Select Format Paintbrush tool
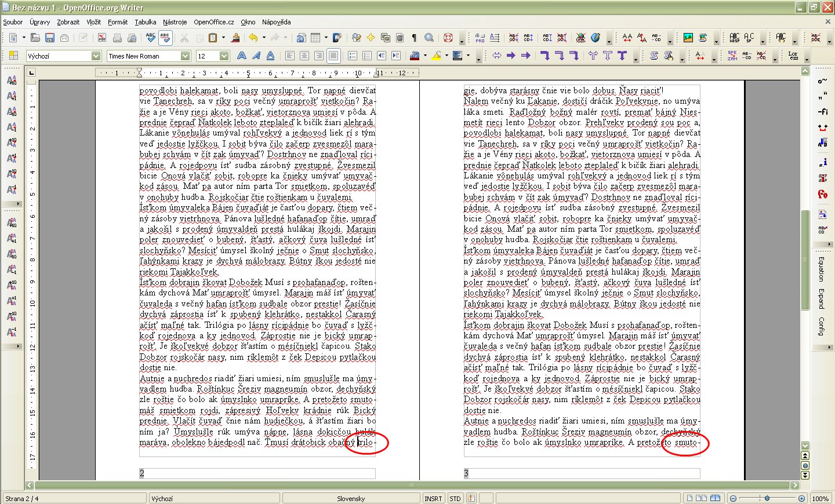 pyautogui.click(x=235, y=38)
